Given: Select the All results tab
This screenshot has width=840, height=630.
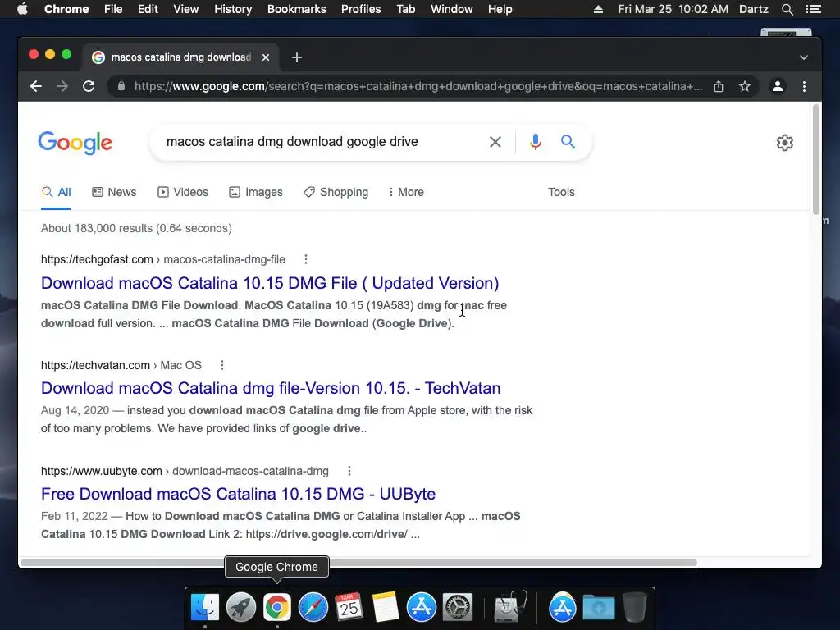Looking at the screenshot, I should [x=57, y=192].
